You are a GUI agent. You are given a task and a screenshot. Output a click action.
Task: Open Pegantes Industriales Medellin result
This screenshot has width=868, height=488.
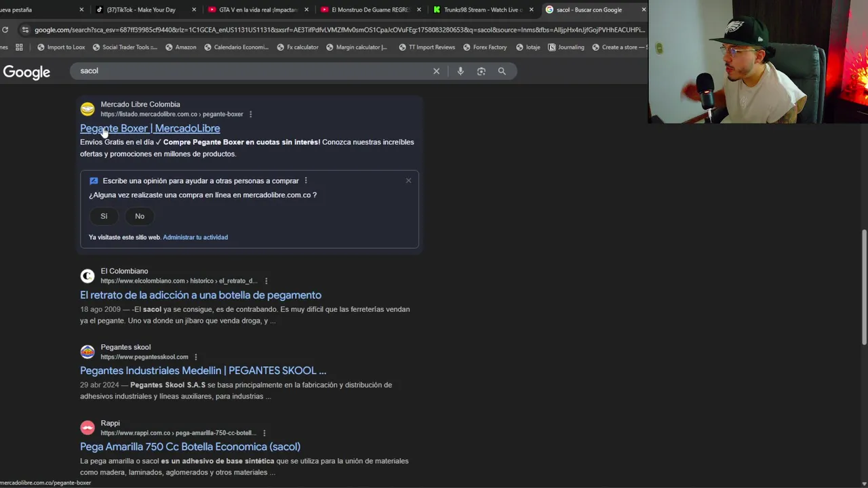[203, 371]
